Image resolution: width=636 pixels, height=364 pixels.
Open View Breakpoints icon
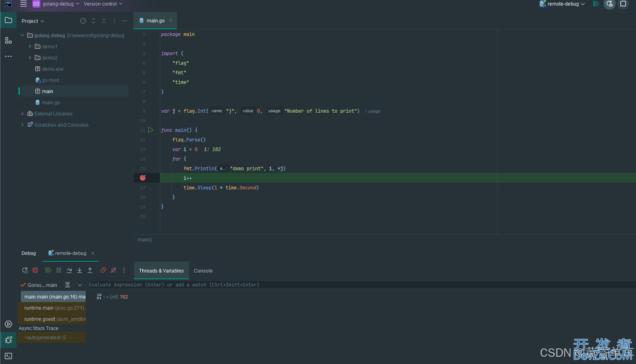(103, 271)
